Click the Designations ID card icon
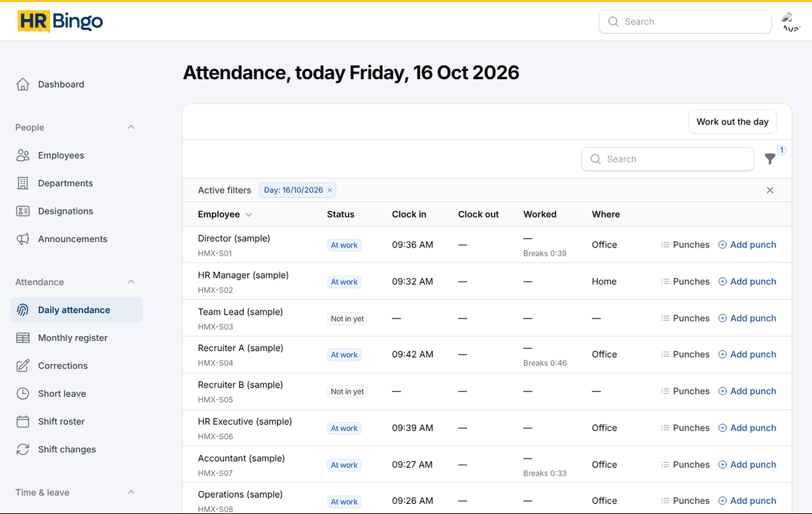The image size is (812, 514). coord(23,211)
